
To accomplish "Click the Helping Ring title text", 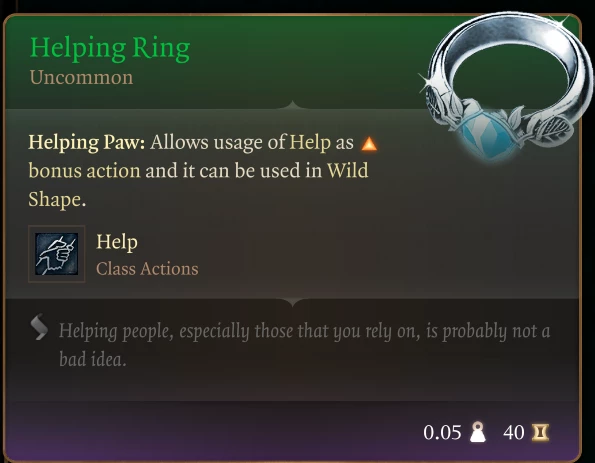I will click(110, 49).
